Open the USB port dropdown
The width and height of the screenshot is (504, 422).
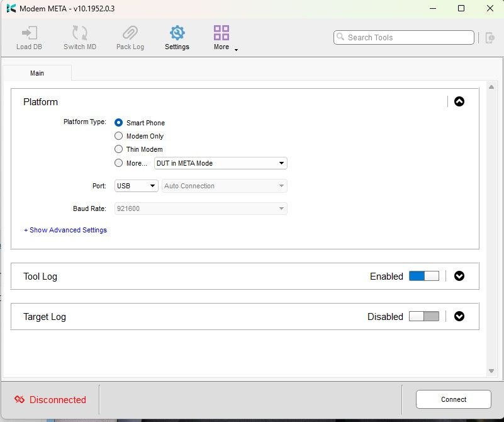click(137, 186)
